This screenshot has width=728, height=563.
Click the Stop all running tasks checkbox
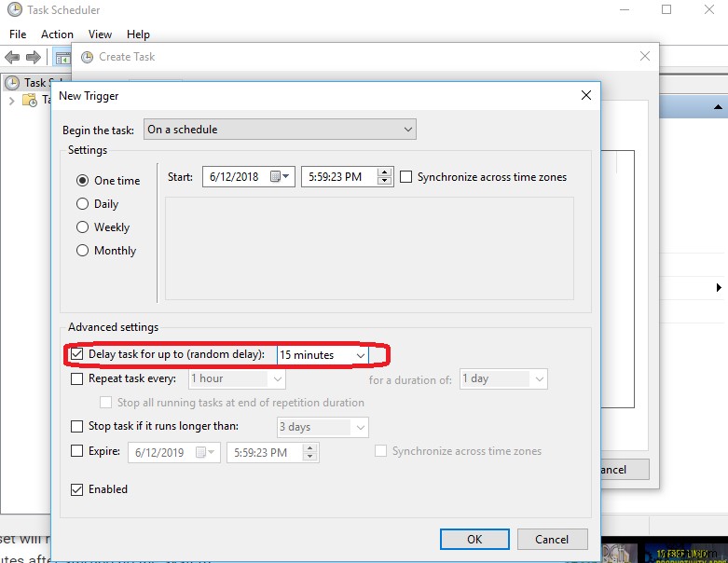(x=106, y=402)
